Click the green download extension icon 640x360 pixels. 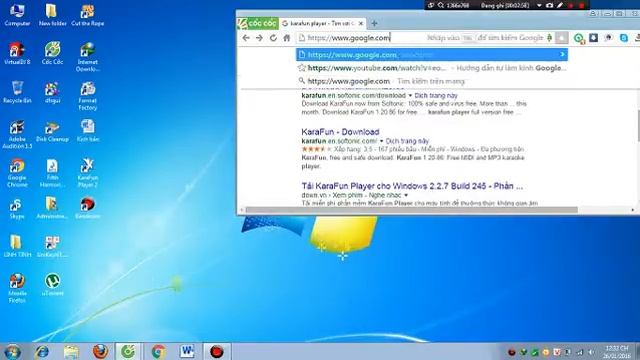click(x=578, y=38)
